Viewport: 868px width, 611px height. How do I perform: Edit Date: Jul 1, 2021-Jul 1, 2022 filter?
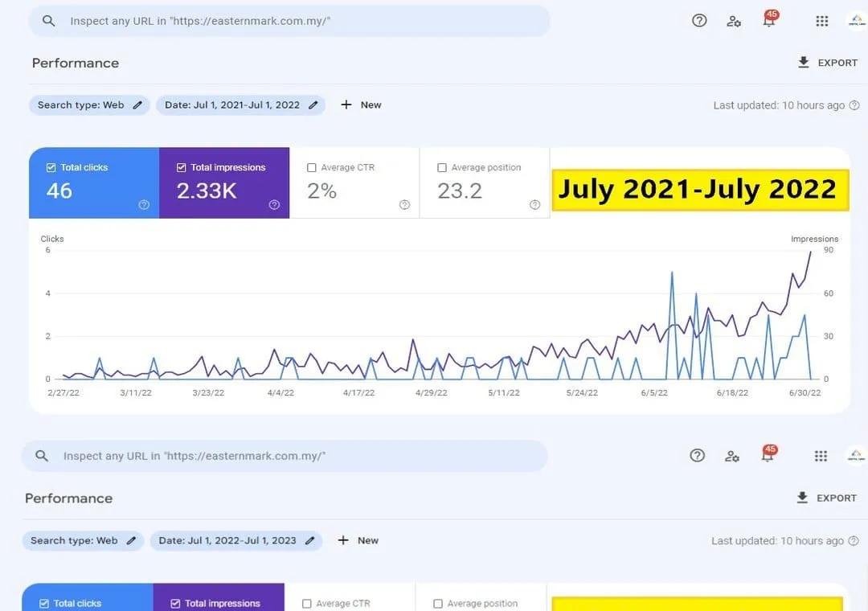pyautogui.click(x=241, y=105)
